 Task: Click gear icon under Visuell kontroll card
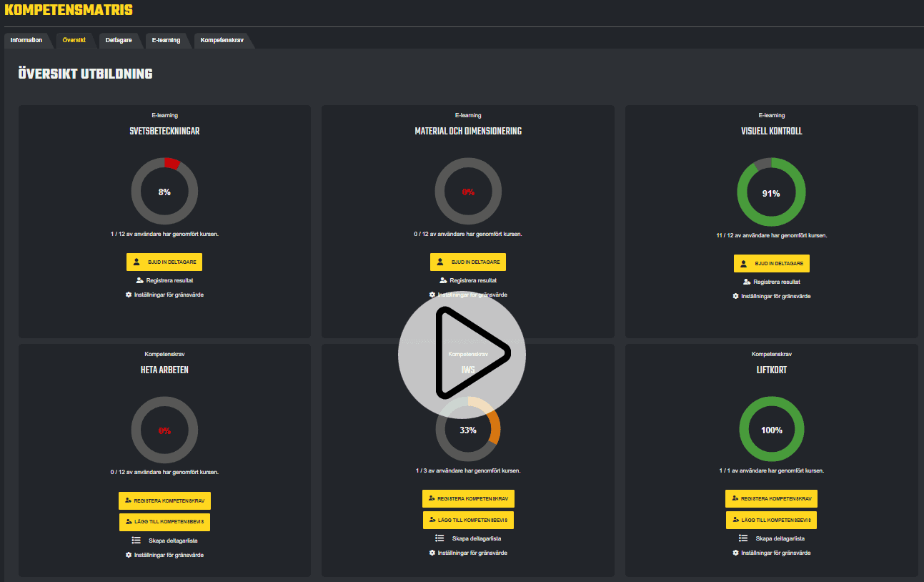[735, 296]
